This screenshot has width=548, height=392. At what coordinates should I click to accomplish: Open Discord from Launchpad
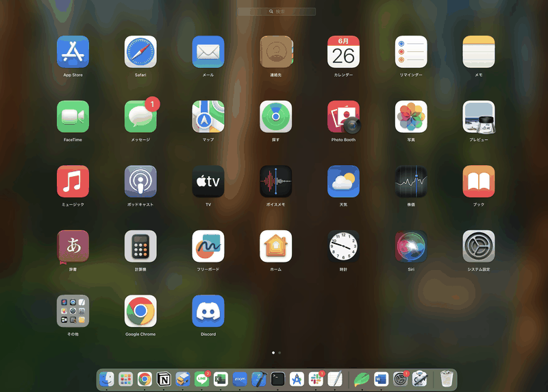tap(208, 311)
